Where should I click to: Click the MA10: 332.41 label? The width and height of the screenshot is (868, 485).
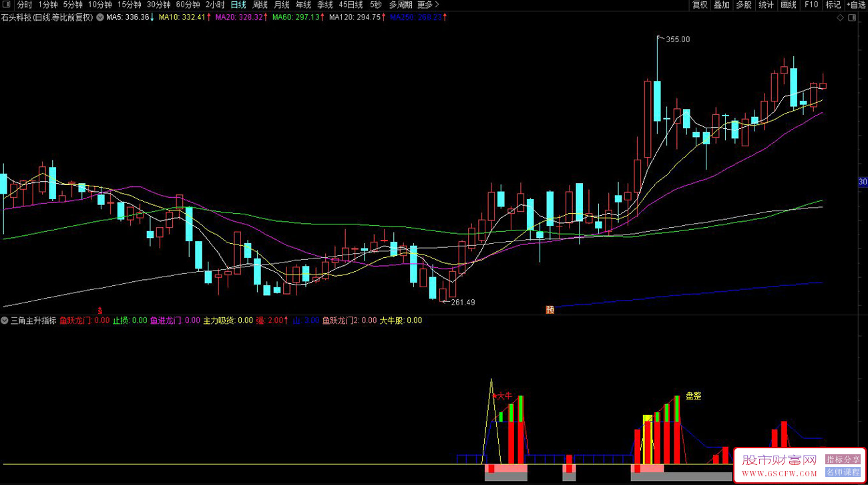click(x=184, y=17)
